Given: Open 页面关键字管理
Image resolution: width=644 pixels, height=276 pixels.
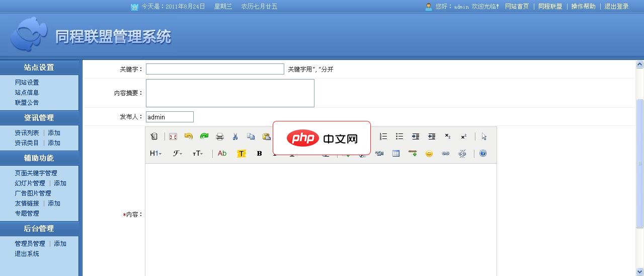Looking at the screenshot, I should [36, 173].
